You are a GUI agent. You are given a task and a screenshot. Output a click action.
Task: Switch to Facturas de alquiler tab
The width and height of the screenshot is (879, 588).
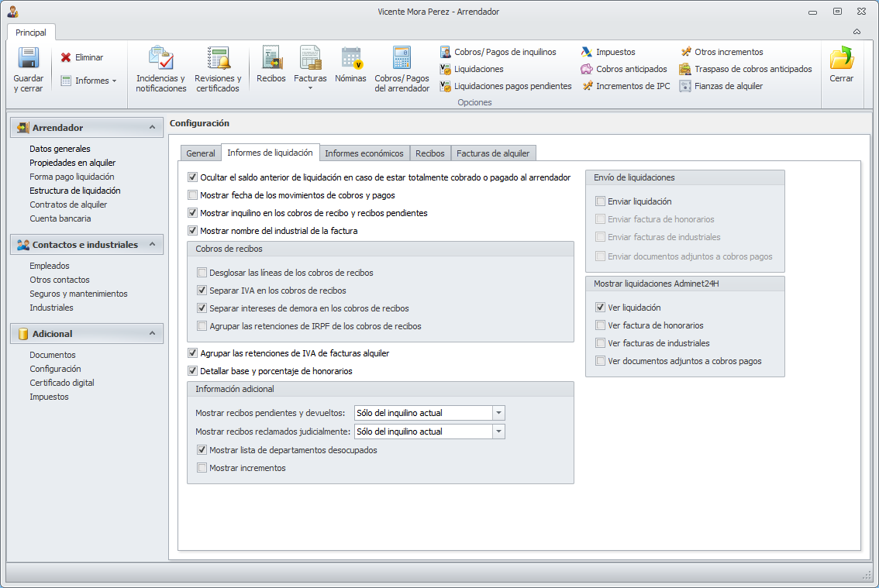493,153
